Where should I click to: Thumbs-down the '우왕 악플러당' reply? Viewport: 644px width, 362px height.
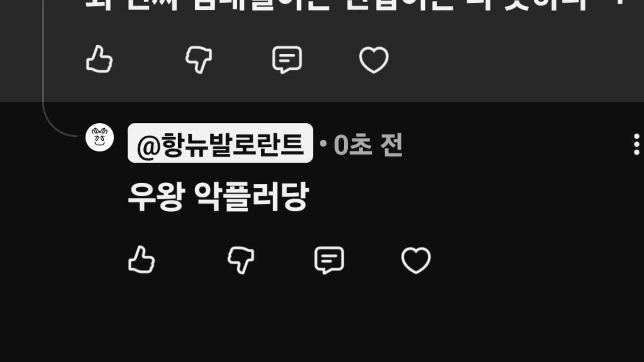241,260
